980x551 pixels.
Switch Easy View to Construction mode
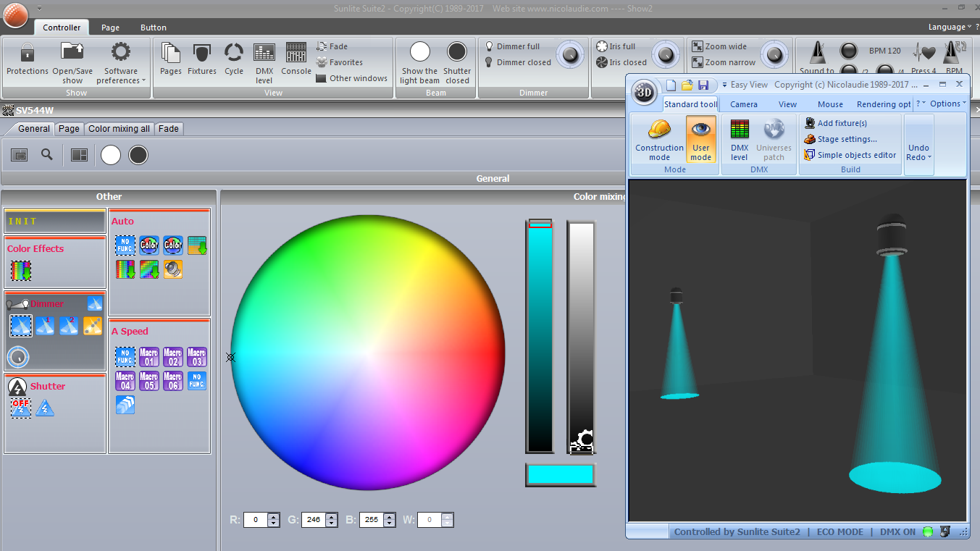point(659,140)
